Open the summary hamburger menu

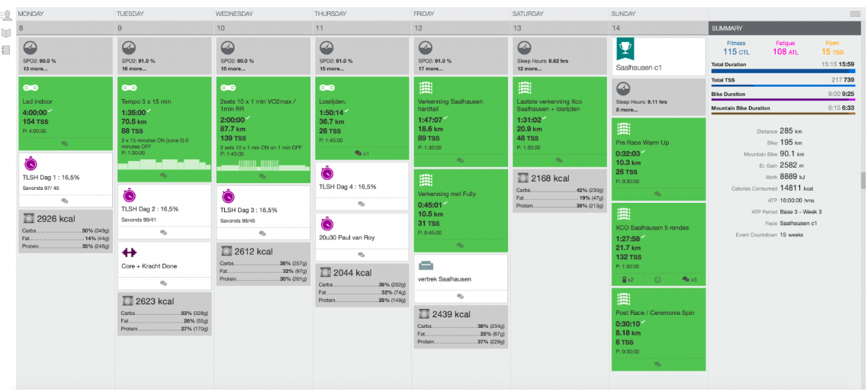855,14
